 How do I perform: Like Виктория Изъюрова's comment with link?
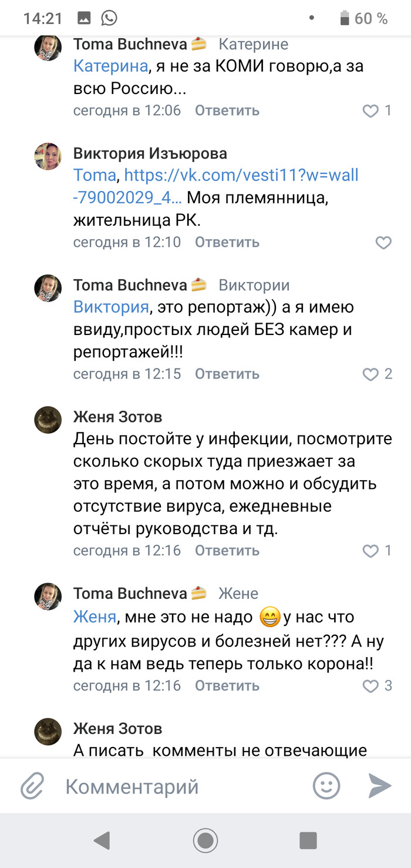click(x=383, y=243)
